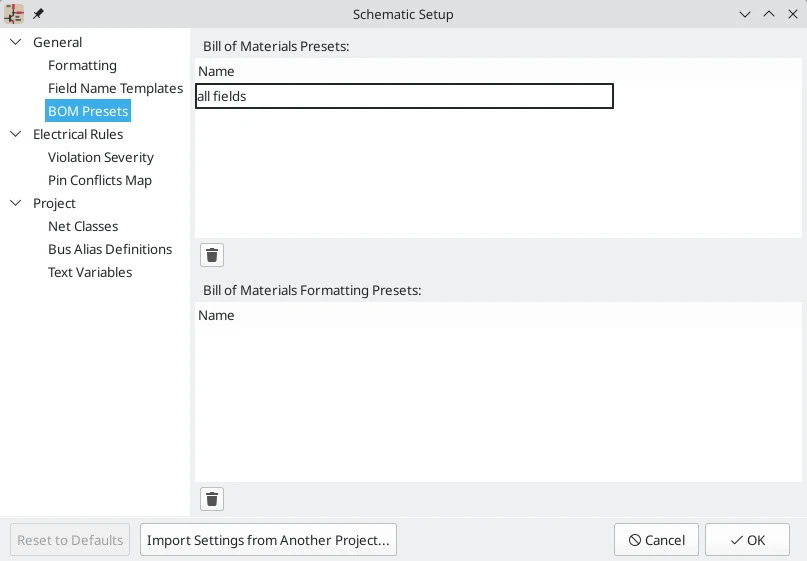Open Field Name Templates page
Image resolution: width=807 pixels, height=561 pixels.
[x=115, y=88]
